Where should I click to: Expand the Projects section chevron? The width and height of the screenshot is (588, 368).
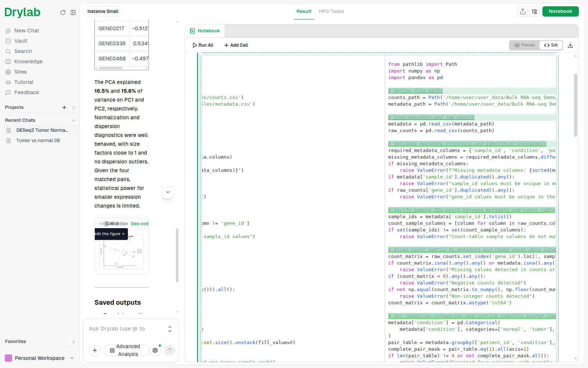point(73,107)
